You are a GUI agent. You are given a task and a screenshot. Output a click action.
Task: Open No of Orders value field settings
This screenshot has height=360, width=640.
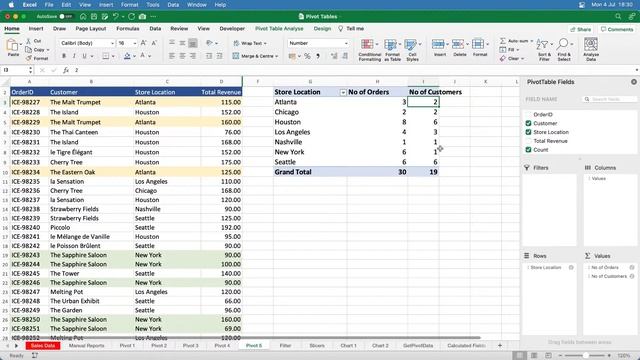(x=631, y=267)
